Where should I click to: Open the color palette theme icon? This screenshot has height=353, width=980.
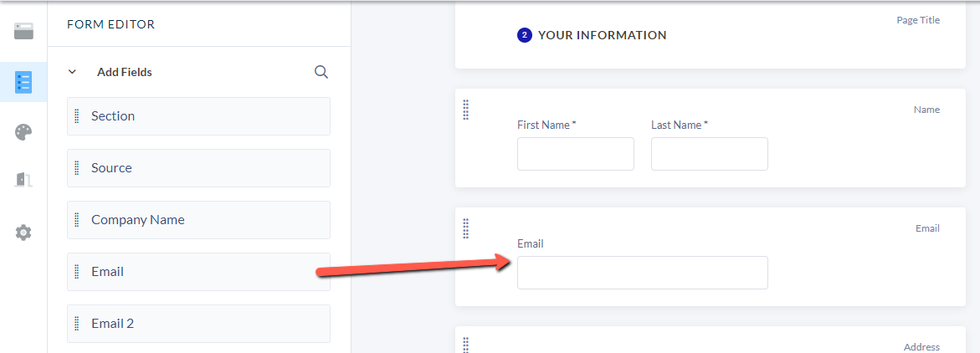click(x=23, y=132)
